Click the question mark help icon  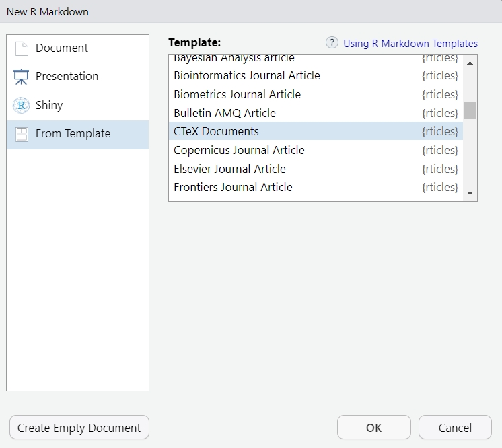pyautogui.click(x=332, y=42)
